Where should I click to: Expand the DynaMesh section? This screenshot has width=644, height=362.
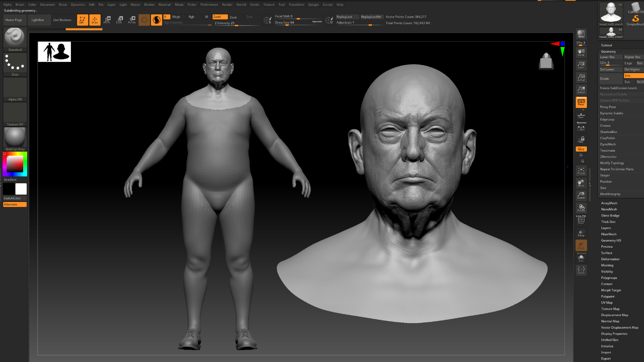(608, 144)
